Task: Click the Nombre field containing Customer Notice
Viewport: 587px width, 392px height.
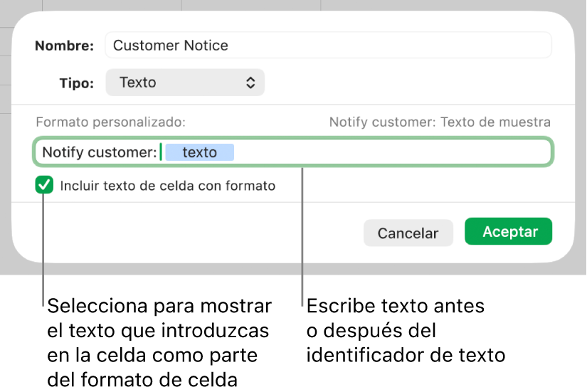Action: point(328,46)
